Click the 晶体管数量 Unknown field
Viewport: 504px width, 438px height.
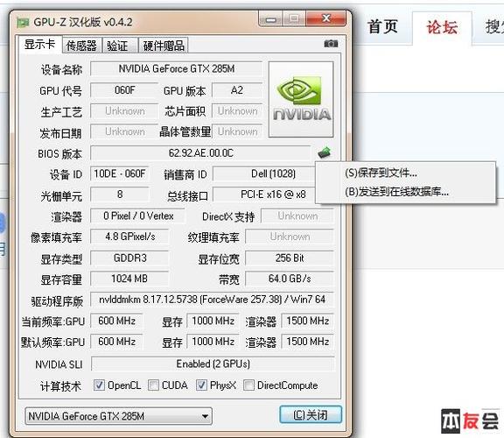(237, 131)
